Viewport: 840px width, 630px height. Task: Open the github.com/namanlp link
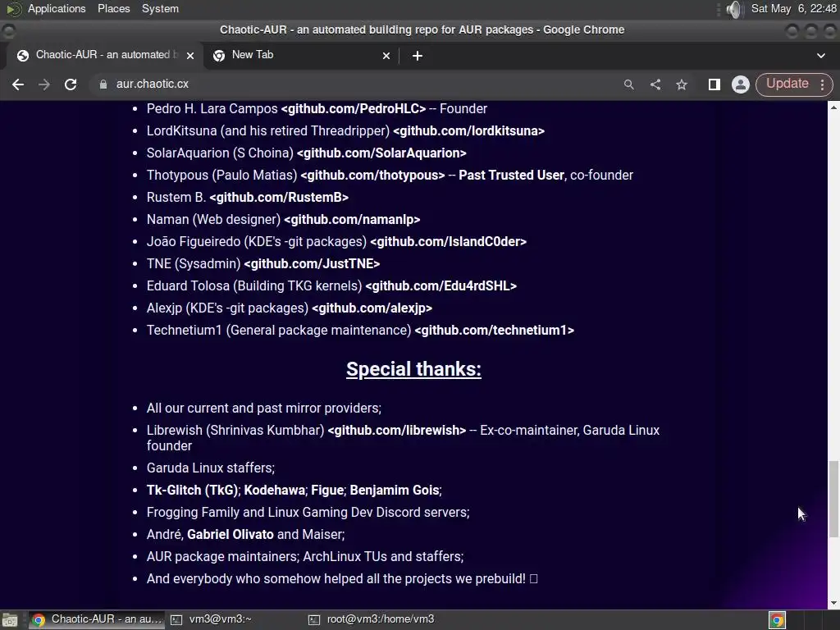(352, 220)
